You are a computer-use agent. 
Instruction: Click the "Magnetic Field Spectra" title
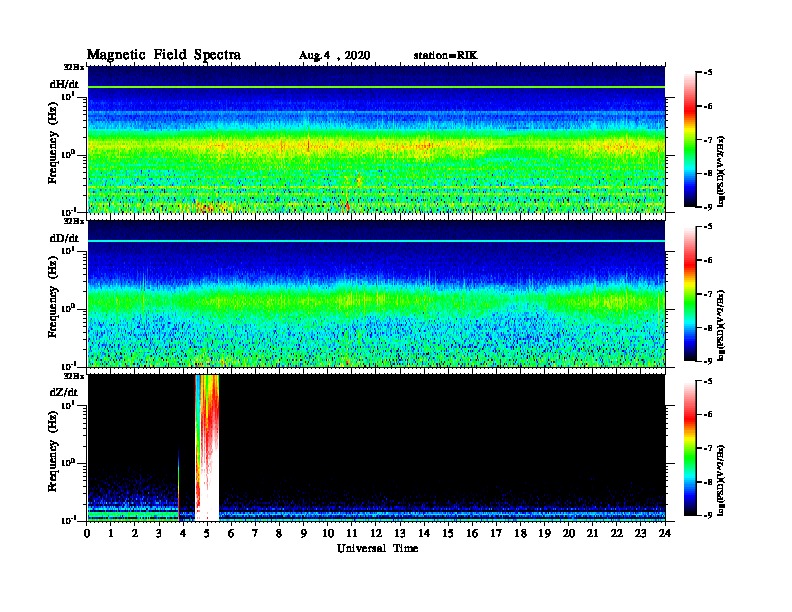point(164,55)
